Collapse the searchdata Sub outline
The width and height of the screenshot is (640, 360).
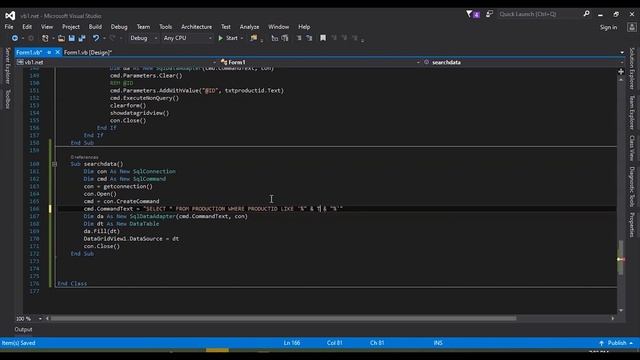coord(54,164)
